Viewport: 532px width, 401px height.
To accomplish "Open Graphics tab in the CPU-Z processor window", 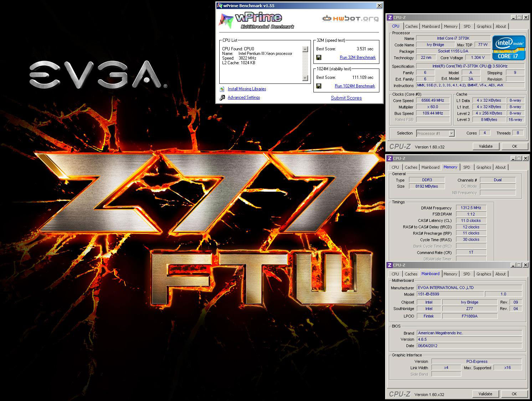I will (x=484, y=26).
